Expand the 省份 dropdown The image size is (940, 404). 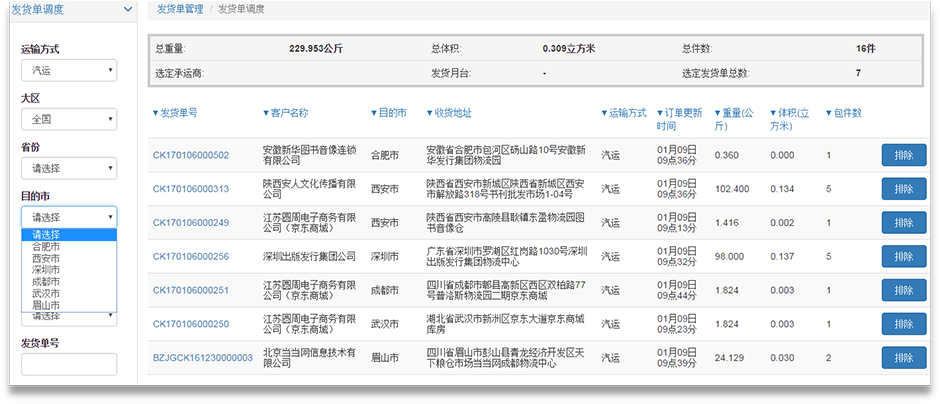(69, 168)
